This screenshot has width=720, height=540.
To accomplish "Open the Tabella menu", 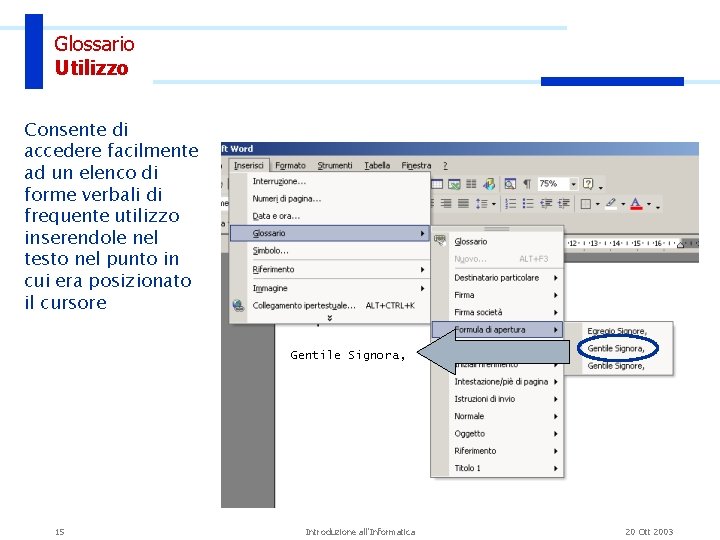I will (377, 165).
